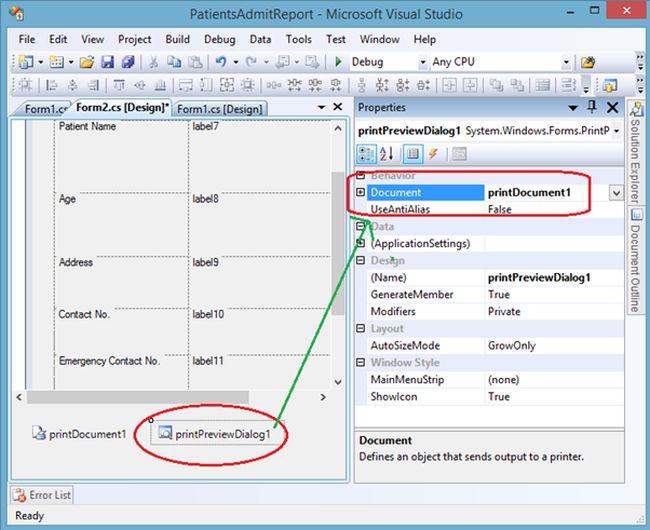The width and height of the screenshot is (650, 530).
Task: Open the New Project dropdown arrow
Action: [x=41, y=62]
